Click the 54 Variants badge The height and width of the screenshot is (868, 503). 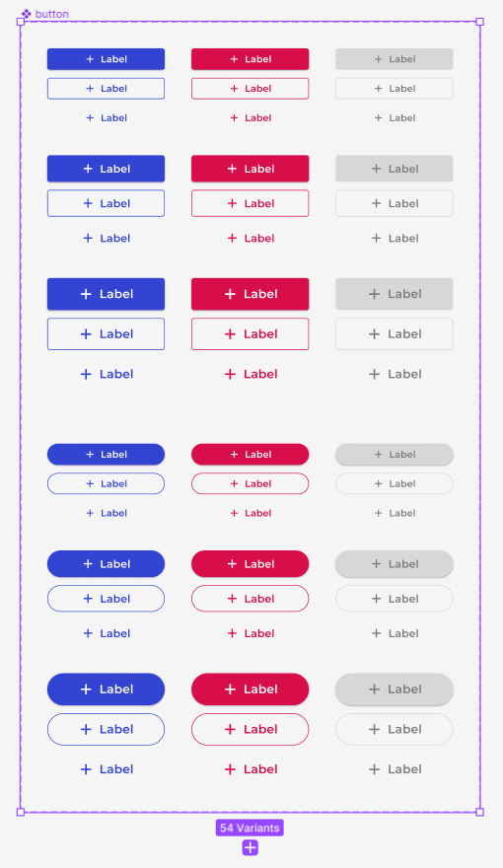coord(250,828)
